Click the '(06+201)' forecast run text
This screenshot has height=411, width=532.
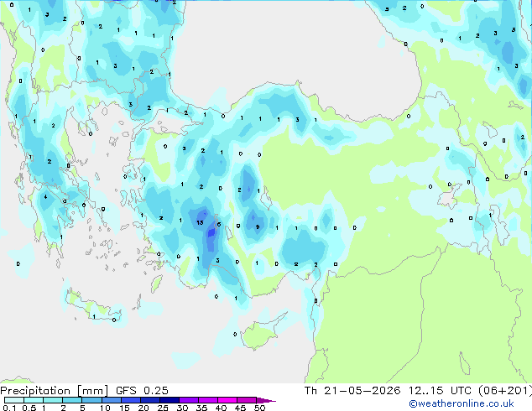tap(505, 391)
